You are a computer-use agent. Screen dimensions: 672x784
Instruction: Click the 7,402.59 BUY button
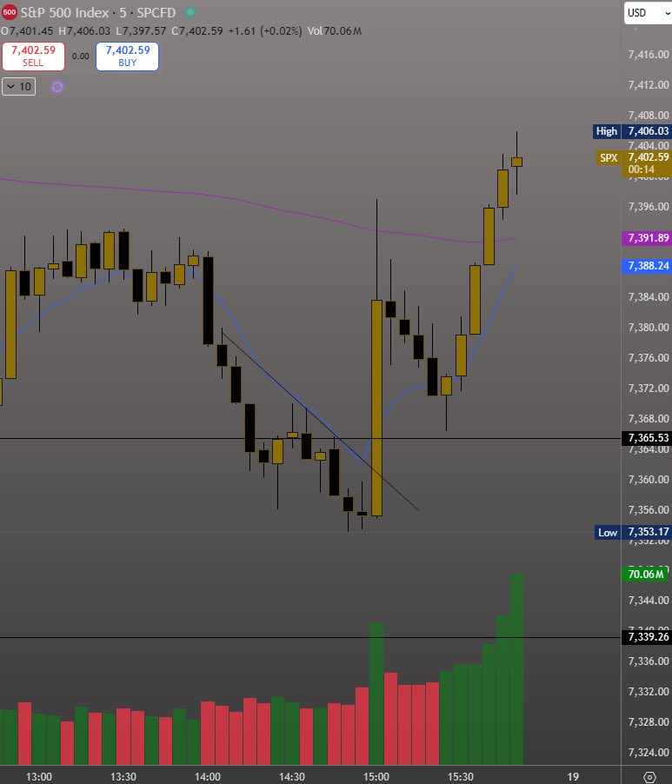point(128,56)
